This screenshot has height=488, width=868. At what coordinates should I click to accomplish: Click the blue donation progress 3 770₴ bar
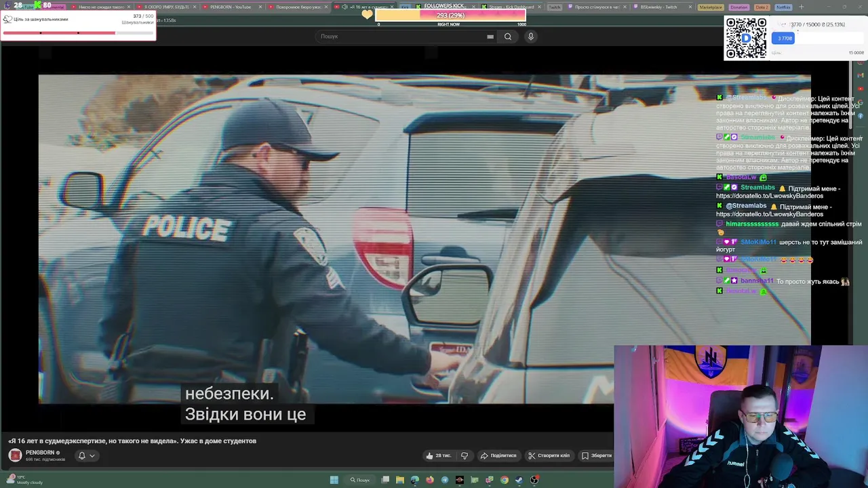click(x=783, y=39)
